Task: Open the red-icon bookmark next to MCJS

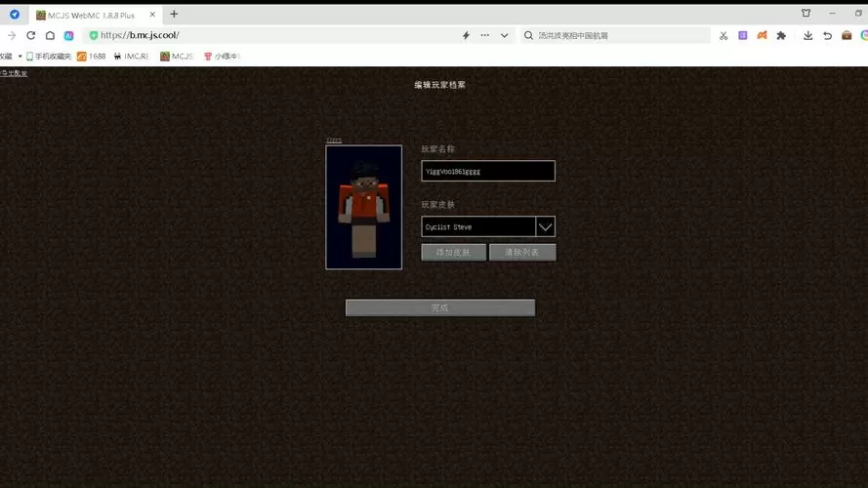Action: coord(222,56)
